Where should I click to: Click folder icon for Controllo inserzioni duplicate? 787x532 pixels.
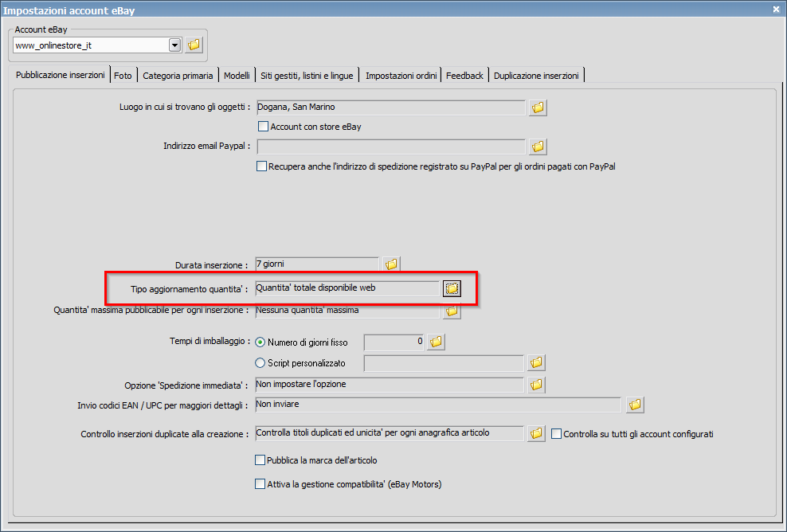536,433
